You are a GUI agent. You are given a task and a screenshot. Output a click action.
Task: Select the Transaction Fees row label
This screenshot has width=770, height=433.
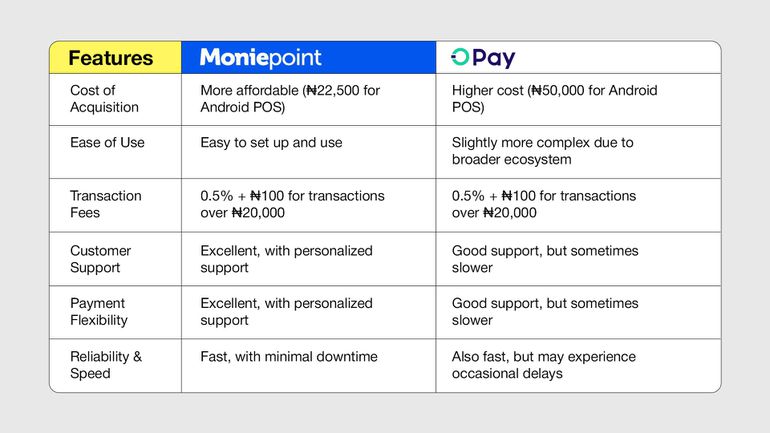point(105,204)
